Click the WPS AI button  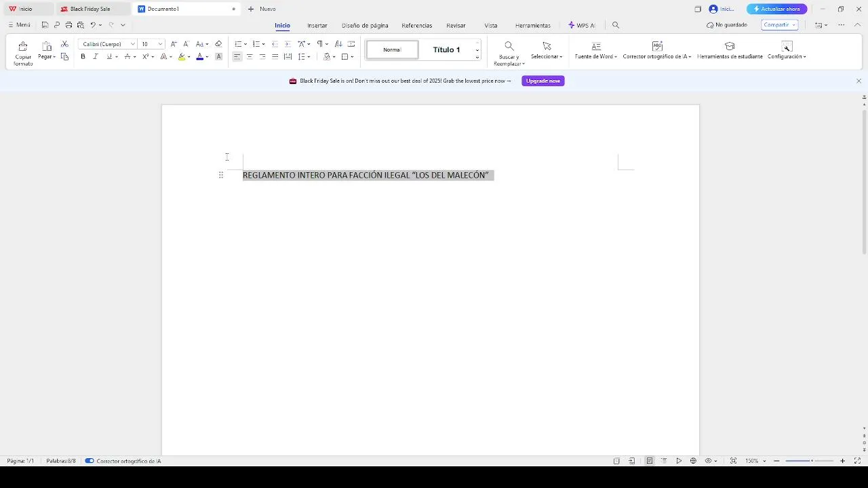tap(581, 26)
